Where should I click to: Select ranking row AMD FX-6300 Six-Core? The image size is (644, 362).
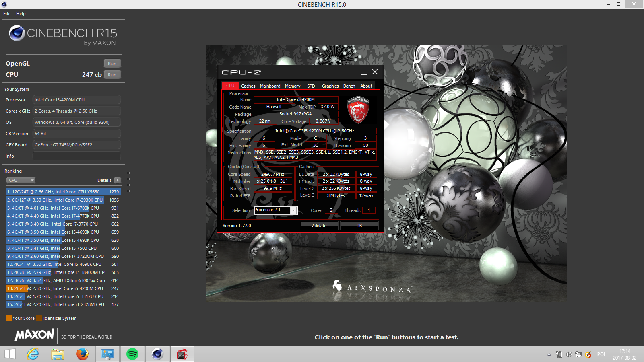pyautogui.click(x=63, y=280)
